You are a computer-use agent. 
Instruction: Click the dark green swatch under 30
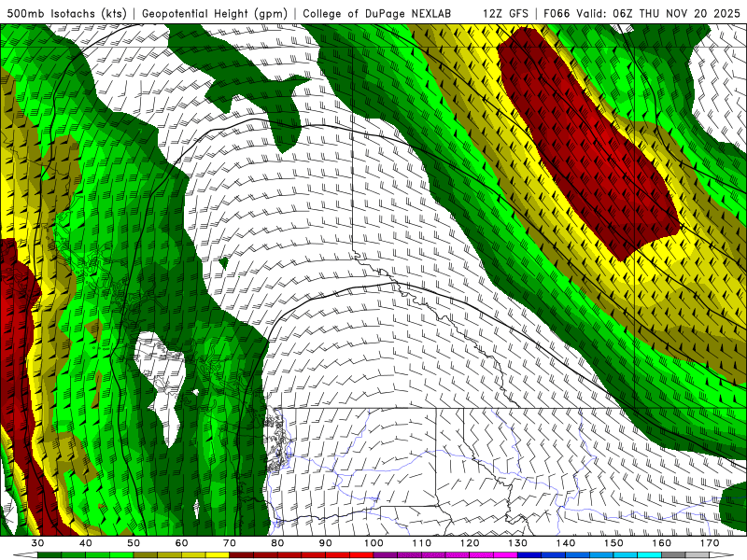point(49,555)
